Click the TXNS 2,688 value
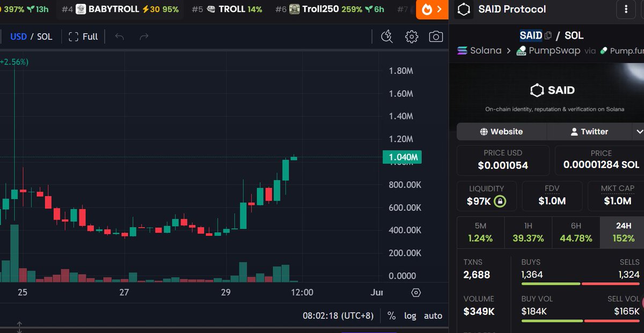Screen dimensions: 644x333 coord(477,275)
